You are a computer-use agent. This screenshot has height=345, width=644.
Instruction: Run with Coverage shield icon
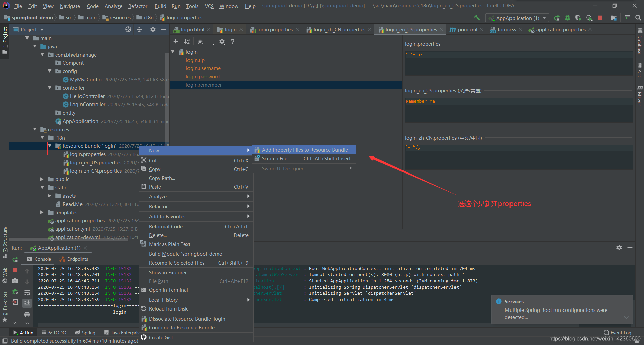[578, 18]
